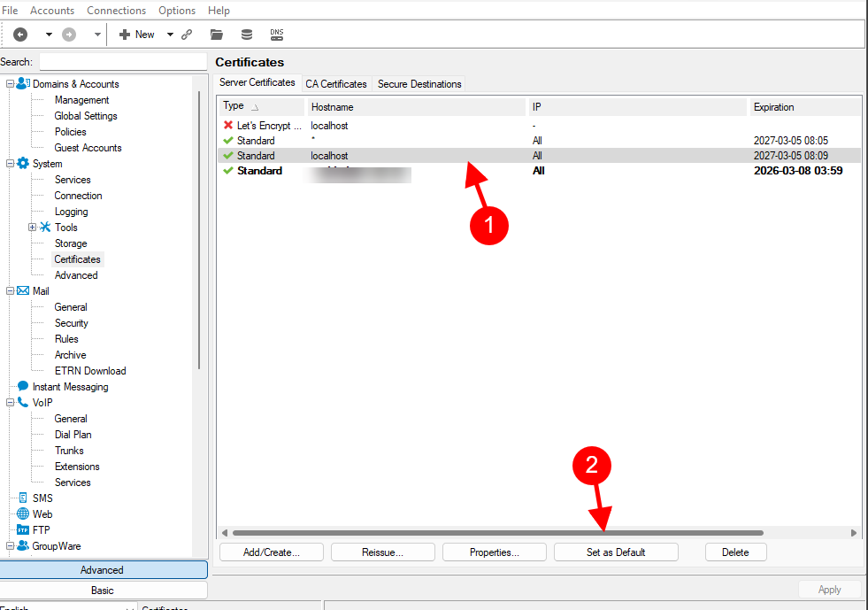The height and width of the screenshot is (610, 868).
Task: Open the Secure Destinations tab
Action: point(419,84)
